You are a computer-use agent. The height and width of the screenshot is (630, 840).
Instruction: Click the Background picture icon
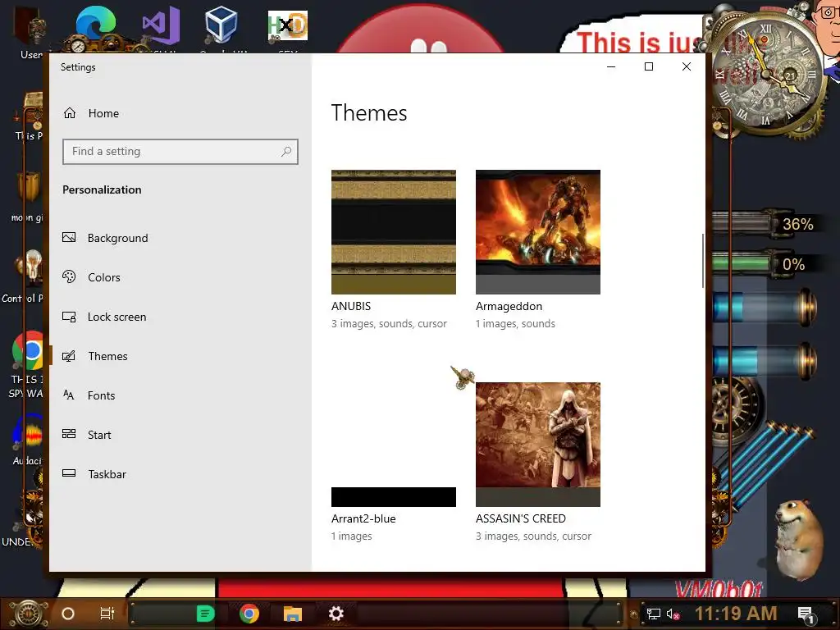coord(69,237)
